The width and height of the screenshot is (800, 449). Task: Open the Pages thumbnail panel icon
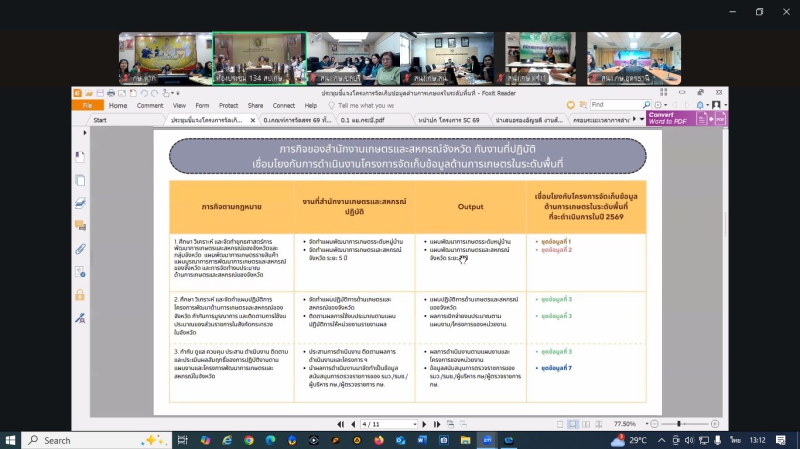(x=80, y=180)
